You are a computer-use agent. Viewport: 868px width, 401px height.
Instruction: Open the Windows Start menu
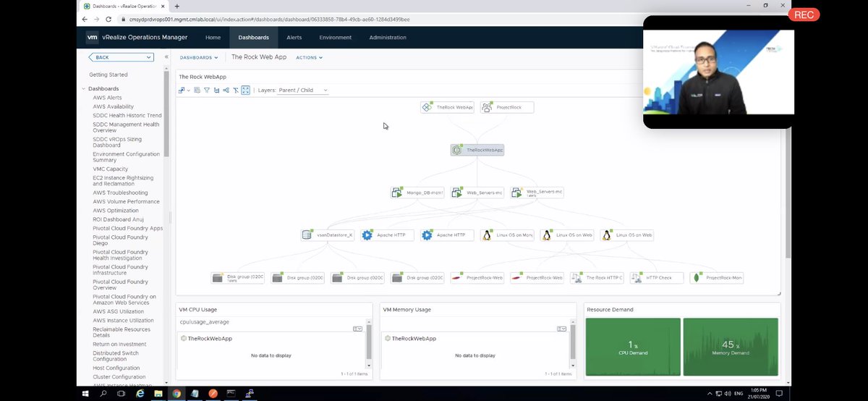(x=85, y=393)
